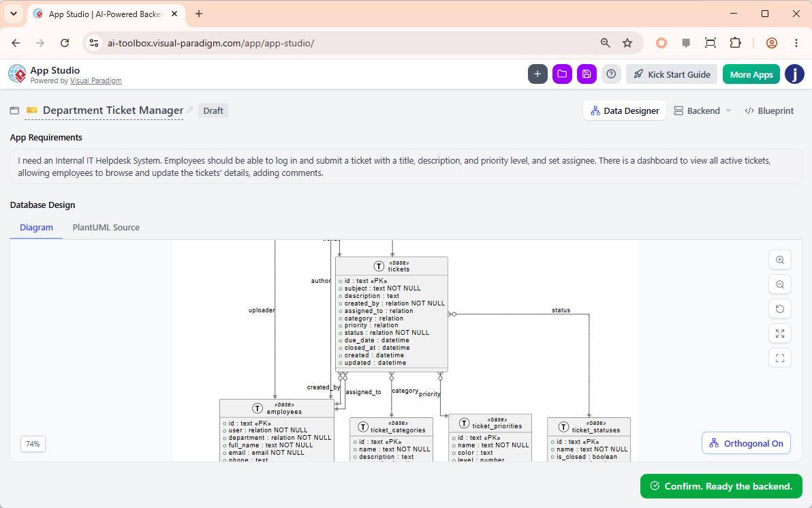Screen dimensions: 812x508
Task: Click the App Studio logo
Action: pyautogui.click(x=17, y=74)
